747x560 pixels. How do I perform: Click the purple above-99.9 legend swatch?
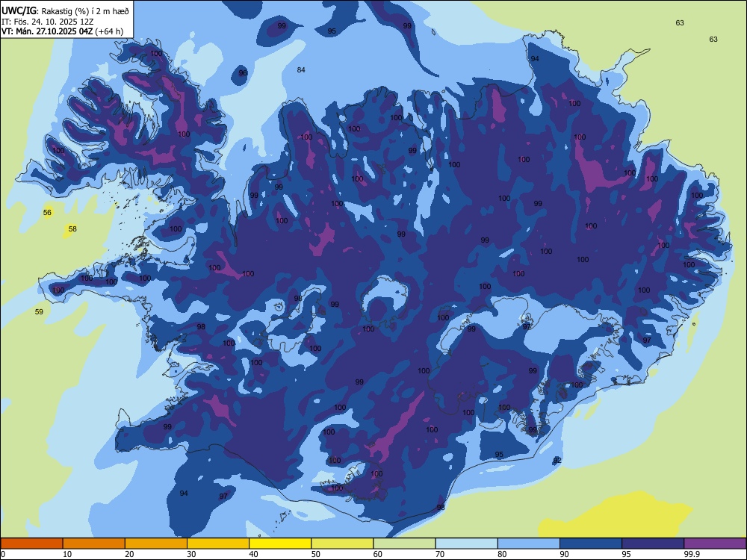point(715,544)
